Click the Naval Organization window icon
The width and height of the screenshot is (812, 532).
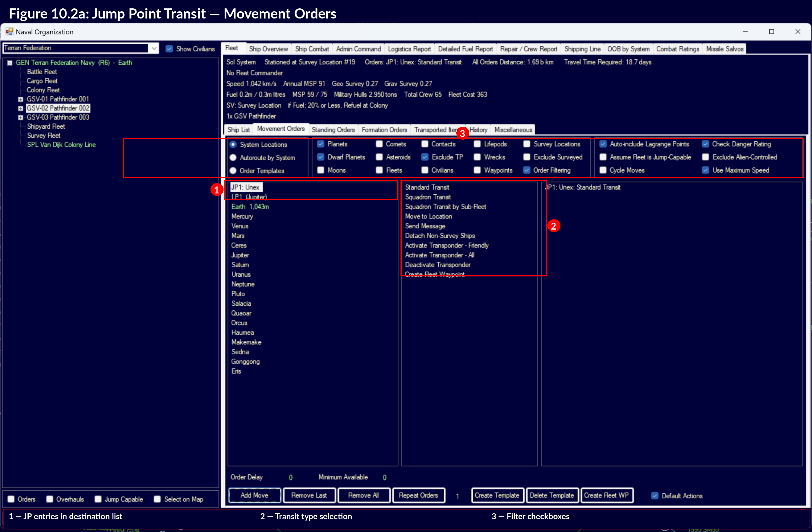tap(9, 32)
